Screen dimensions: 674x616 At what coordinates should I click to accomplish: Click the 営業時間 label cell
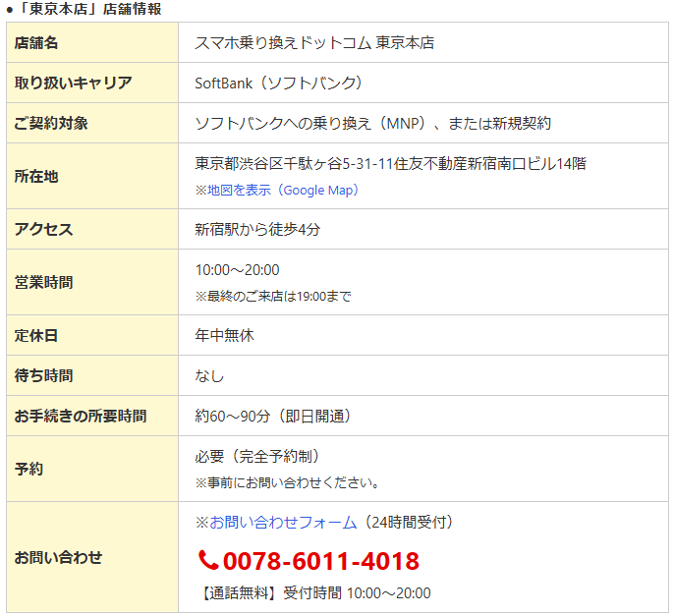[92, 282]
